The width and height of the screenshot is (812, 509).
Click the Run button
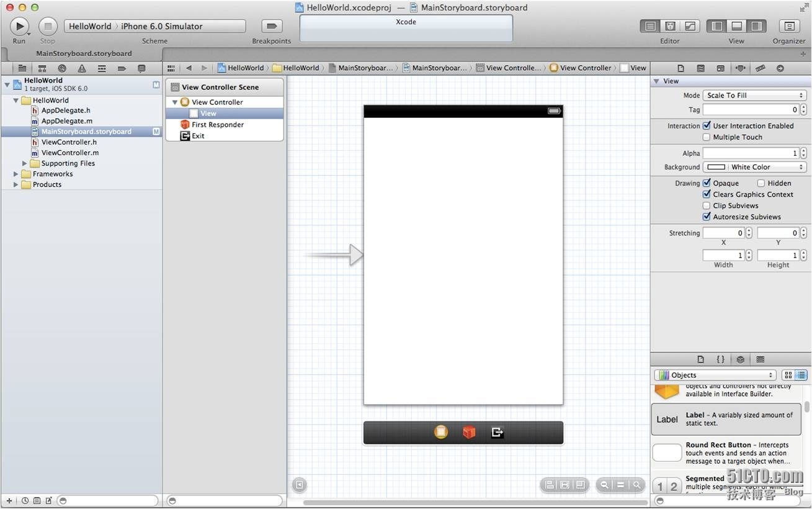coord(19,26)
